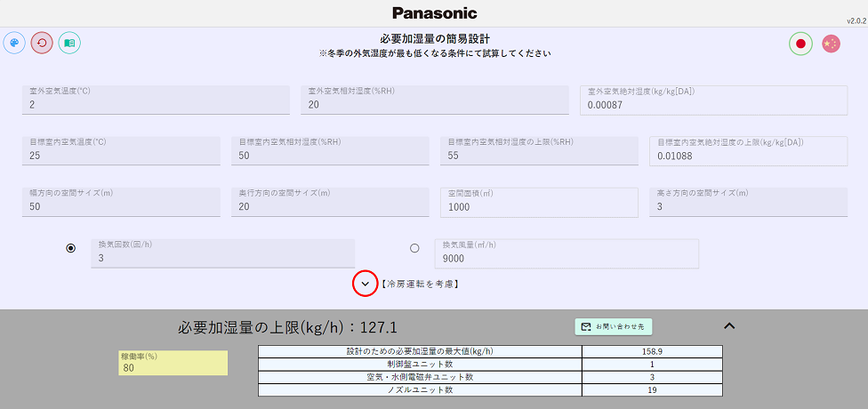Click the 稼働率(%) input field
Viewport: 868px width, 409px height.
[x=173, y=366]
